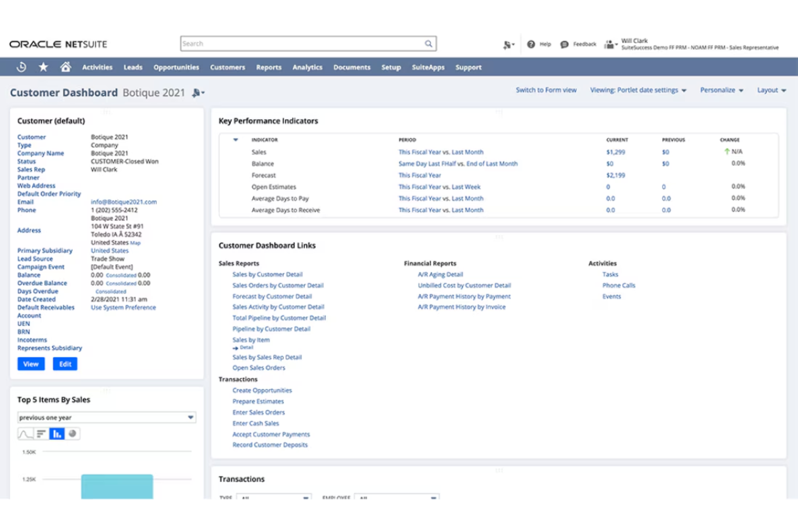This screenshot has height=532, width=798.
Task: Click the search magnifying glass icon
Action: tap(428, 43)
